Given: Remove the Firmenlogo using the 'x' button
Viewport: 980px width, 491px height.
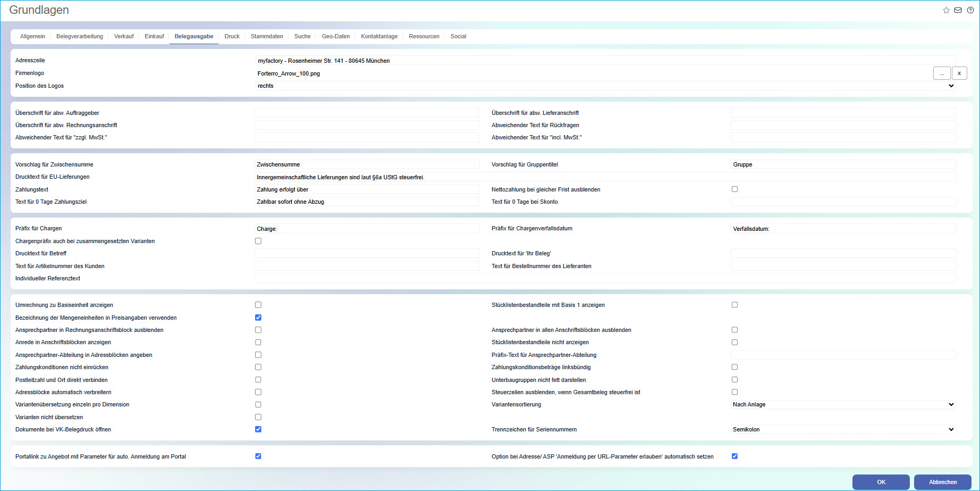Looking at the screenshot, I should [959, 73].
